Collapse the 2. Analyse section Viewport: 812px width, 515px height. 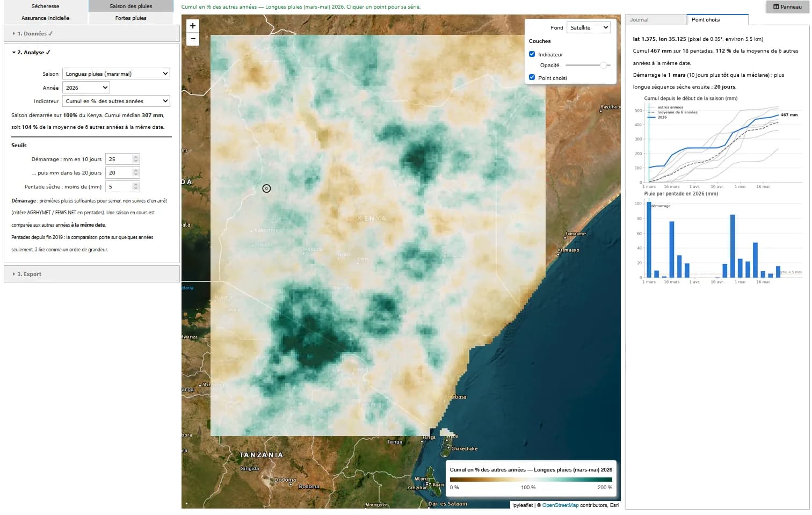click(x=92, y=52)
